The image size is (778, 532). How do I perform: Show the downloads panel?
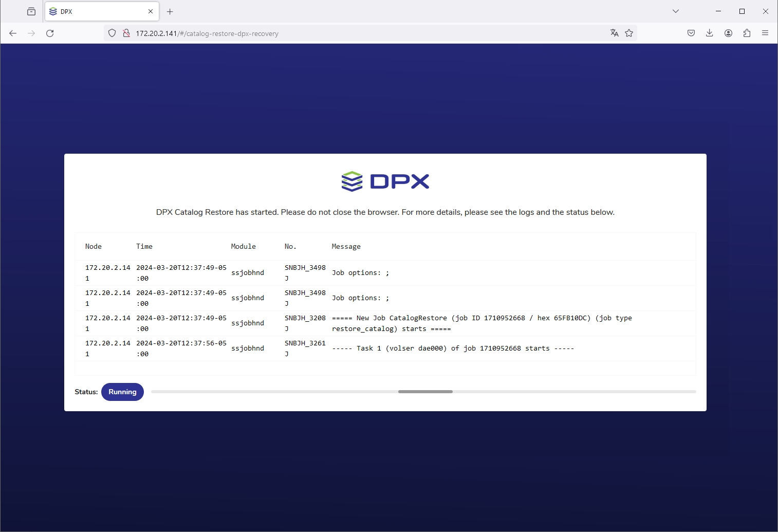pyautogui.click(x=710, y=33)
